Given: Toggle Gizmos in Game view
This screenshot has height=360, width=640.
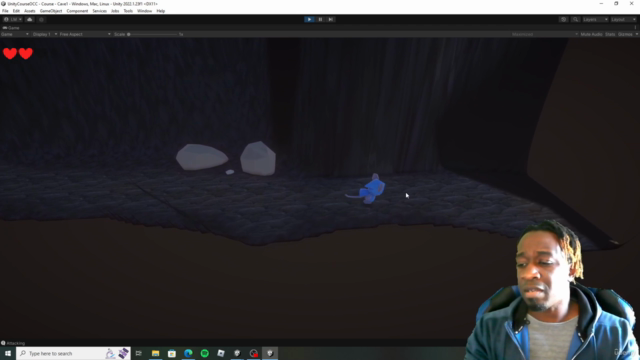Looking at the screenshot, I should 625,34.
